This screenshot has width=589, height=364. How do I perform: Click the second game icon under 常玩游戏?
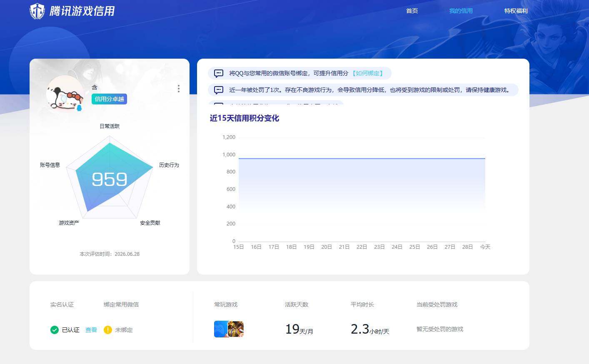point(236,329)
